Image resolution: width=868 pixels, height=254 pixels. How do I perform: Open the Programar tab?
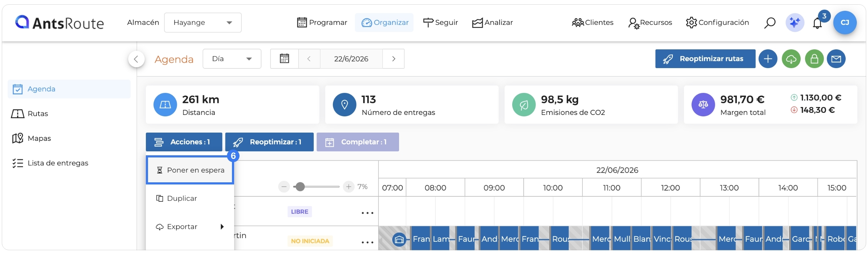pyautogui.click(x=322, y=23)
